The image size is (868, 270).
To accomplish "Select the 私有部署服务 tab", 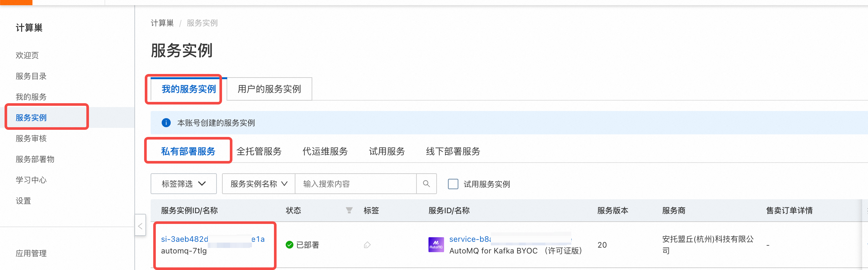I will pos(188,151).
